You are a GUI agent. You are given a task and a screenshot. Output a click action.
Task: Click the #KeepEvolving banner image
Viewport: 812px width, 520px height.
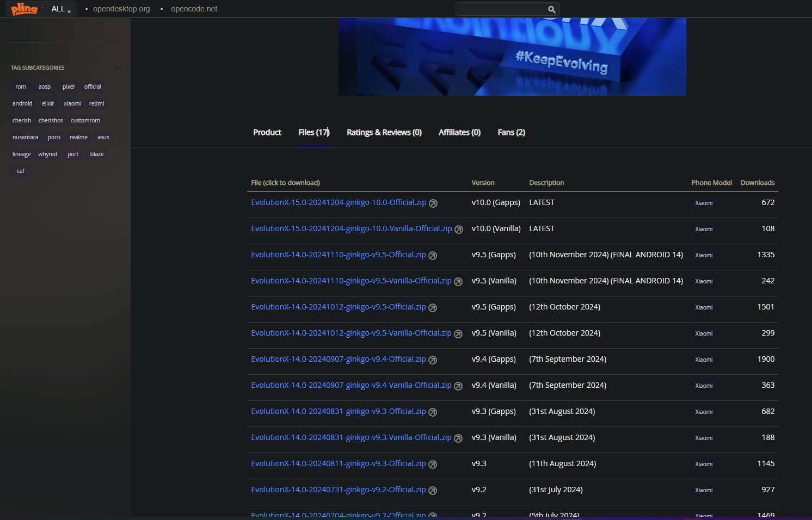click(512, 57)
